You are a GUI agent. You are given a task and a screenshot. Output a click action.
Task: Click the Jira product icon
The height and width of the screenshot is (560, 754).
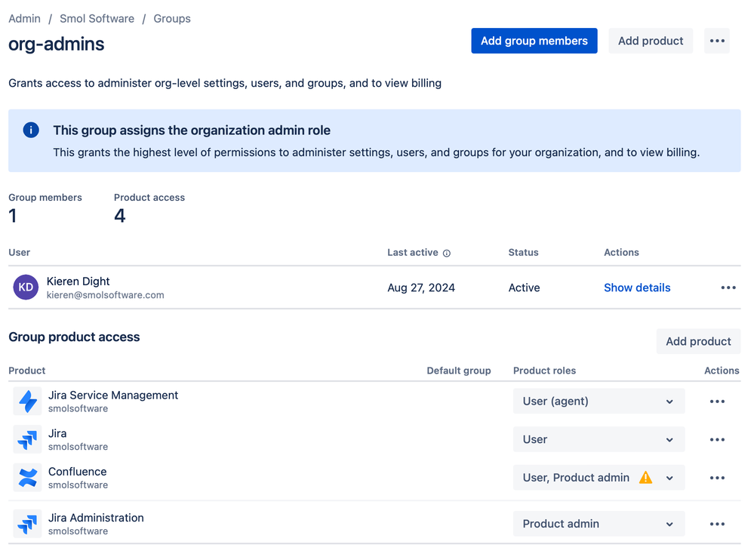[27, 439]
